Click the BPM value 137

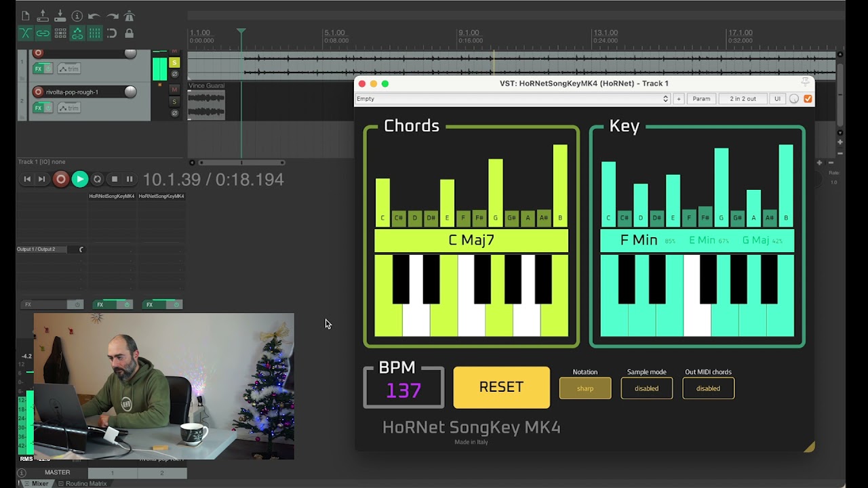coord(403,390)
